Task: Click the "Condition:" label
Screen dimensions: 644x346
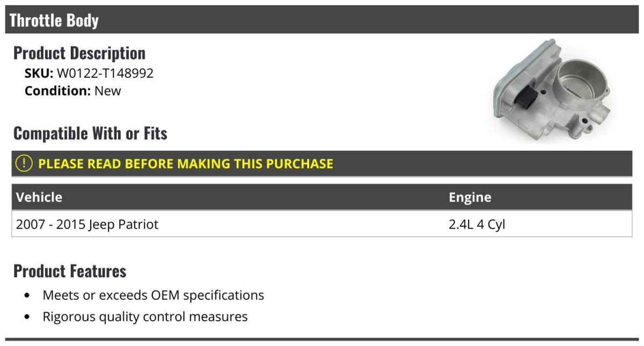Action: pyautogui.click(x=57, y=91)
